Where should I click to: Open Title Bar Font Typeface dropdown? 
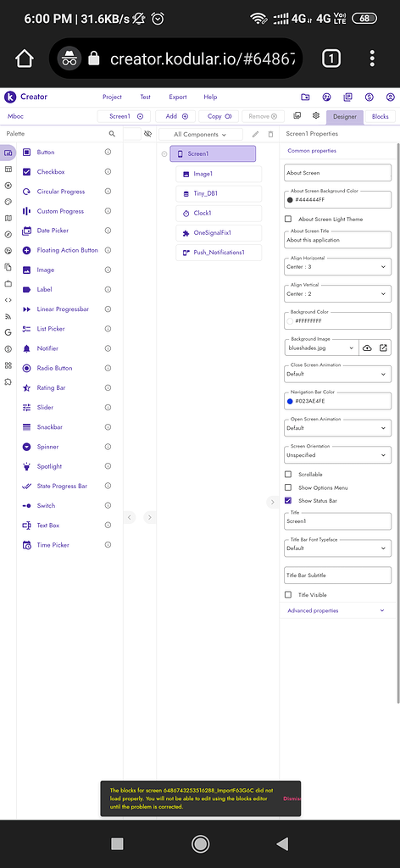[x=337, y=548]
